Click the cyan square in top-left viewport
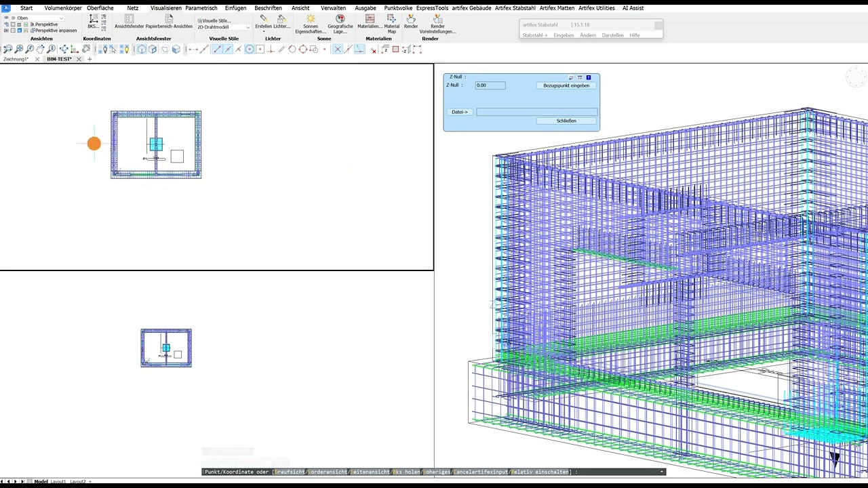Screen dimensions: 868x488 [x=156, y=144]
